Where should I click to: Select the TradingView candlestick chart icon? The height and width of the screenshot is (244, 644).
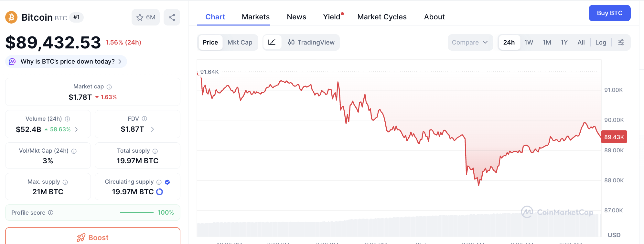[291, 42]
